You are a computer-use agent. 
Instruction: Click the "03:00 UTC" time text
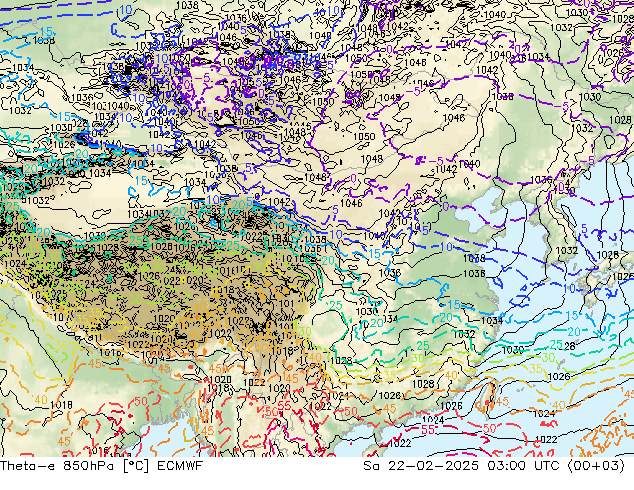pos(523,465)
